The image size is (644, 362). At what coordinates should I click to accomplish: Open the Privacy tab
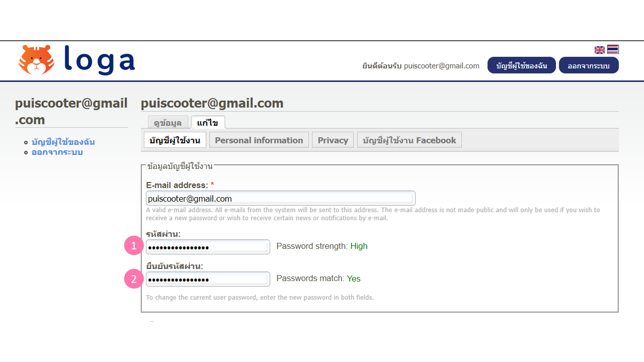coord(333,140)
